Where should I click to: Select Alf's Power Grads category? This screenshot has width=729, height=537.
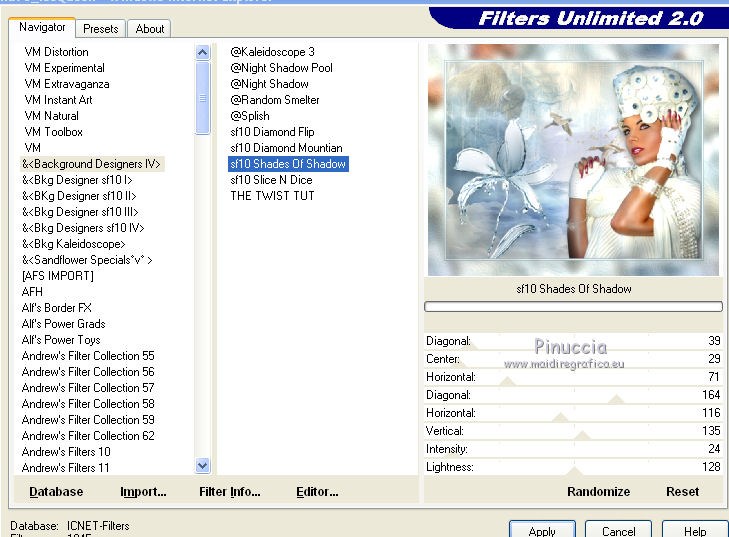(x=63, y=324)
